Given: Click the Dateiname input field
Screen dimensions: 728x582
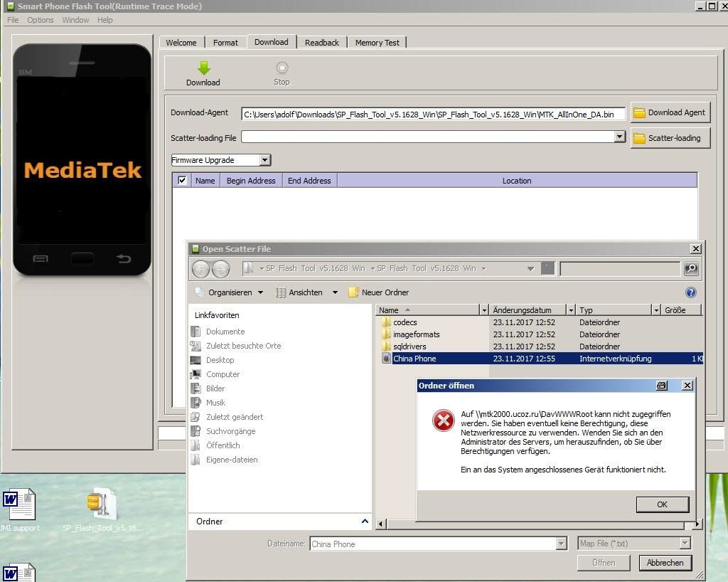Looking at the screenshot, I should click(433, 544).
